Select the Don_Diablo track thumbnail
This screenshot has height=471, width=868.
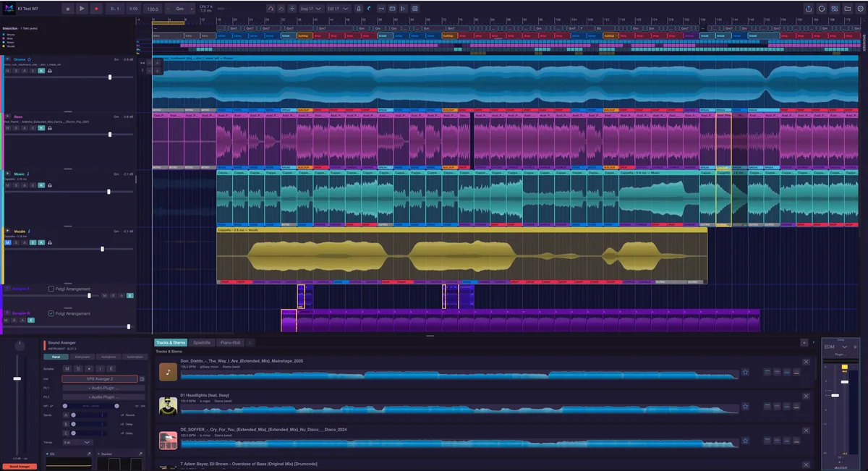click(x=168, y=372)
